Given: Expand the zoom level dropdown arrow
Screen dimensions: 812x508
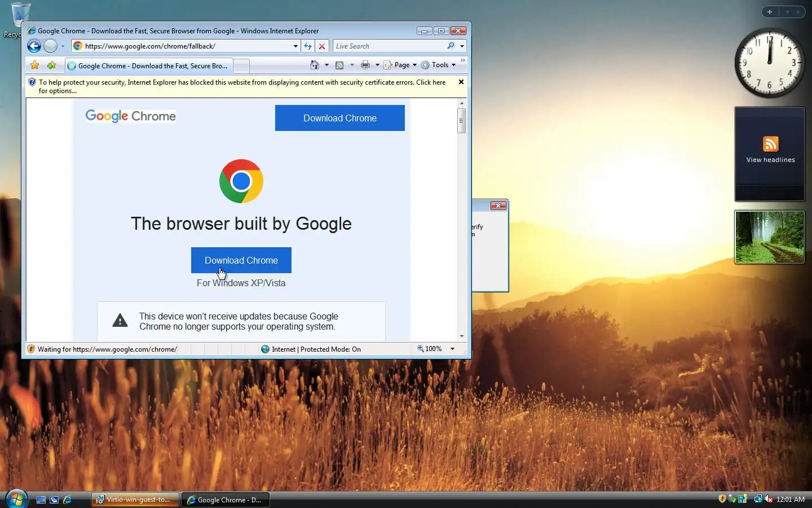Looking at the screenshot, I should (452, 349).
